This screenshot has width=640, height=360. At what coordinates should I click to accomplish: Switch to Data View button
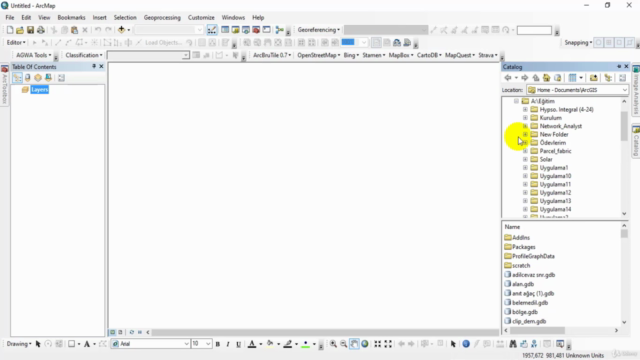coord(113,332)
